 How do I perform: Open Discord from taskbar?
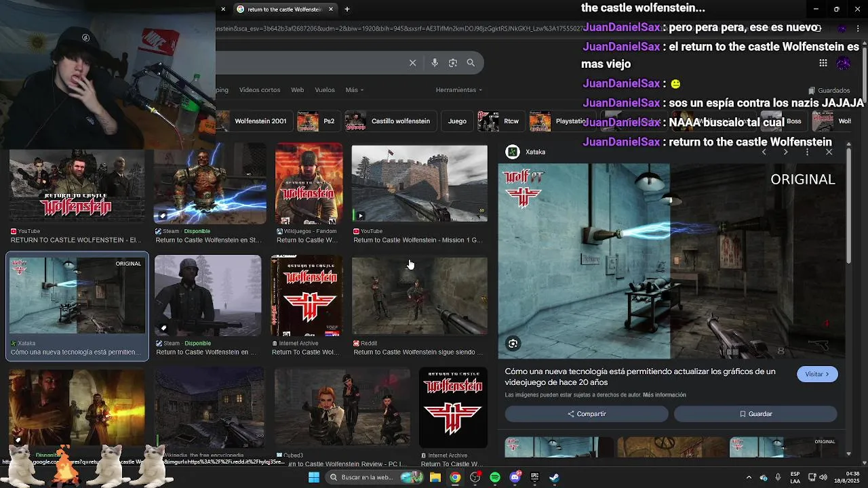tap(515, 477)
